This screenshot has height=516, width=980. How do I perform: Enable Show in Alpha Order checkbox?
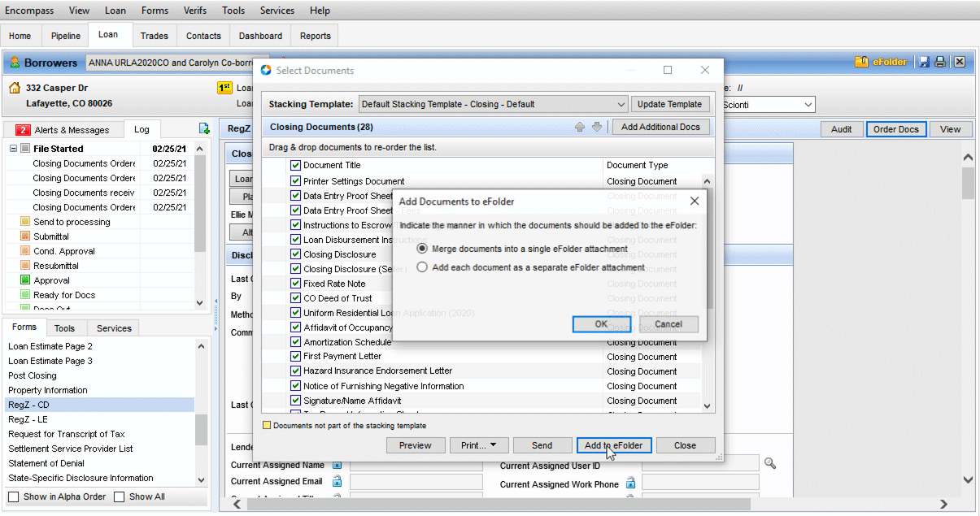(14, 496)
